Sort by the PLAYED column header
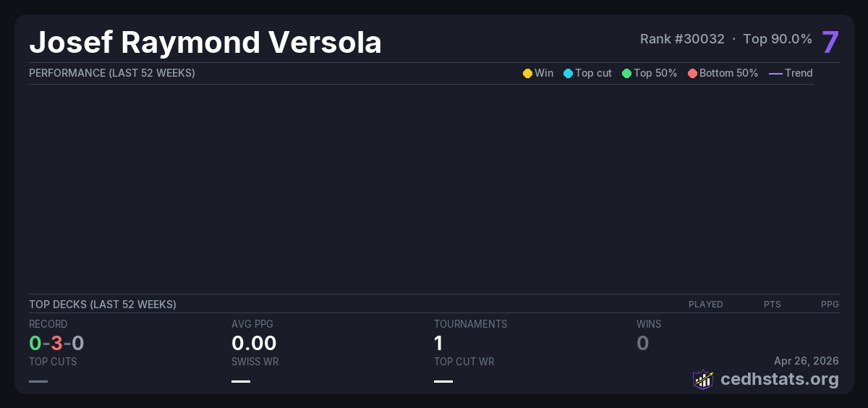Screen dimensions: 868x408 pyautogui.click(x=705, y=305)
